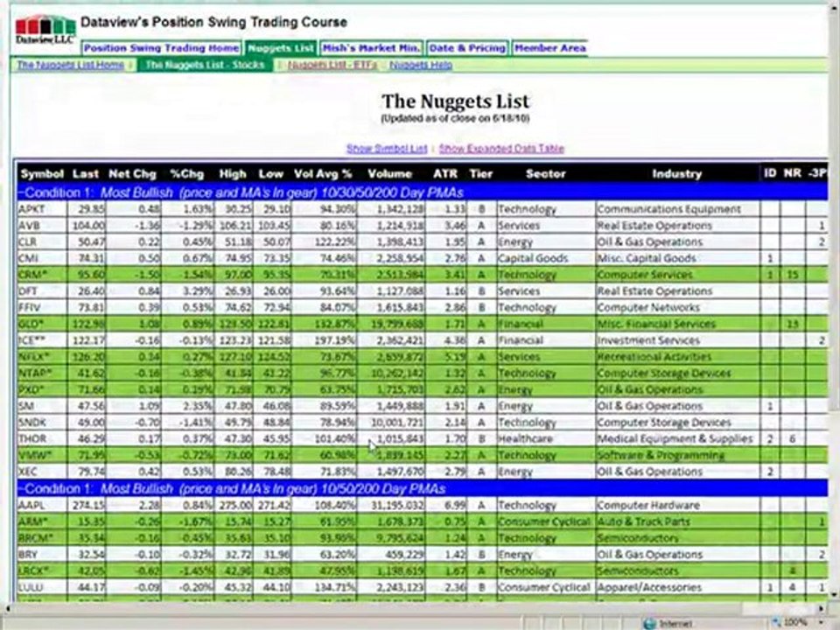Click the Volume column header
The width and height of the screenshot is (840, 630).
(389, 173)
